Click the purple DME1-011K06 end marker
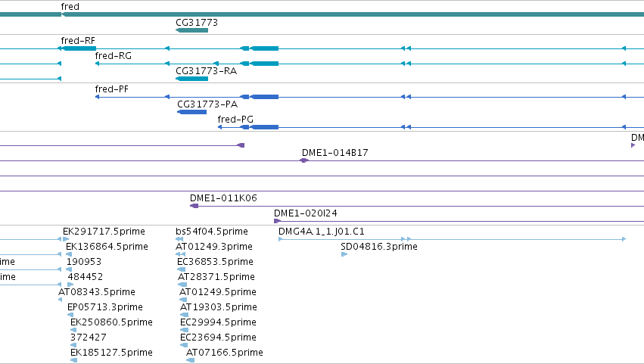The width and height of the screenshot is (644, 364). click(x=194, y=206)
